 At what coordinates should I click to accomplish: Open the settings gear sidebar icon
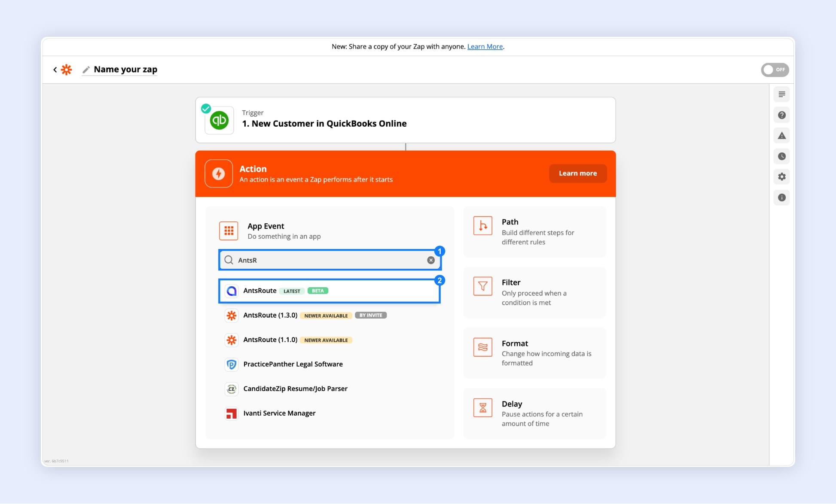[781, 177]
